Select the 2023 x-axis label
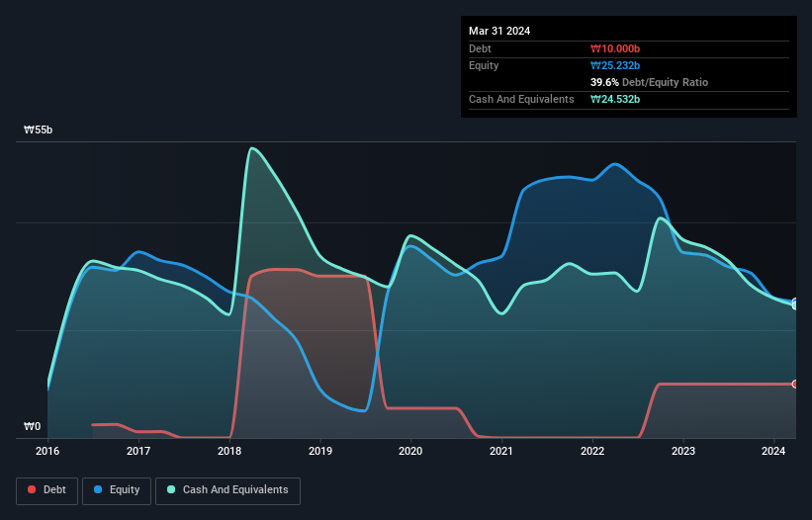This screenshot has height=520, width=812. point(683,451)
